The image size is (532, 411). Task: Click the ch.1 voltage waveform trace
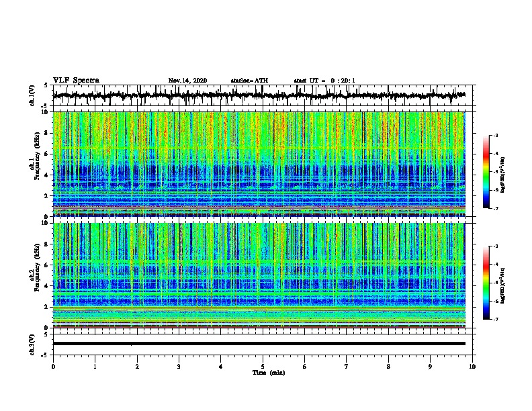tap(259, 95)
